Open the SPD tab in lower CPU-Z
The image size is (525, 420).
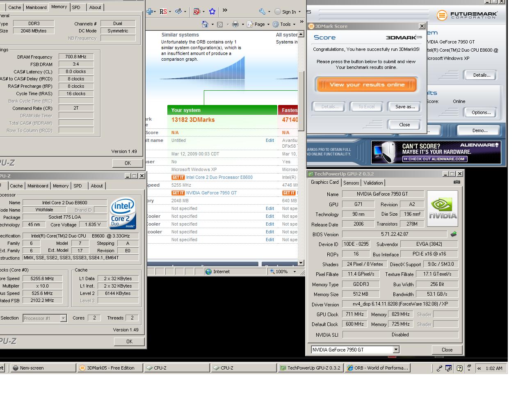coord(78,186)
